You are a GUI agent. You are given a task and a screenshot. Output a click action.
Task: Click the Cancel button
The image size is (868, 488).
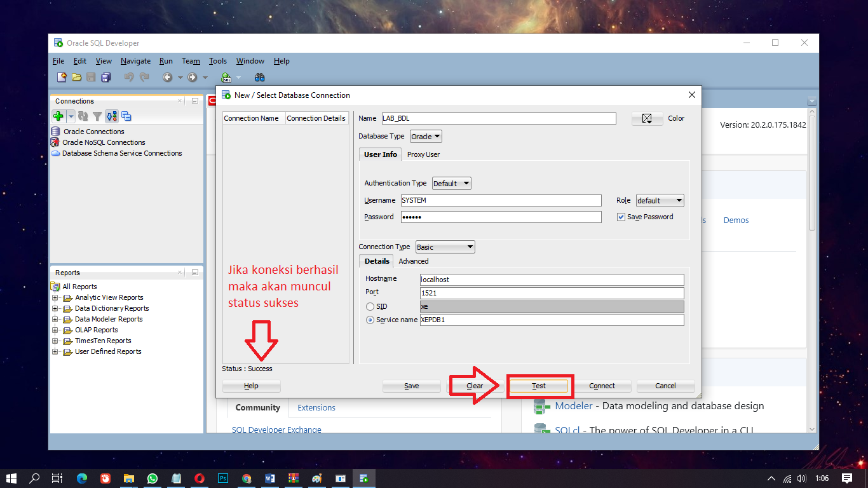665,386
